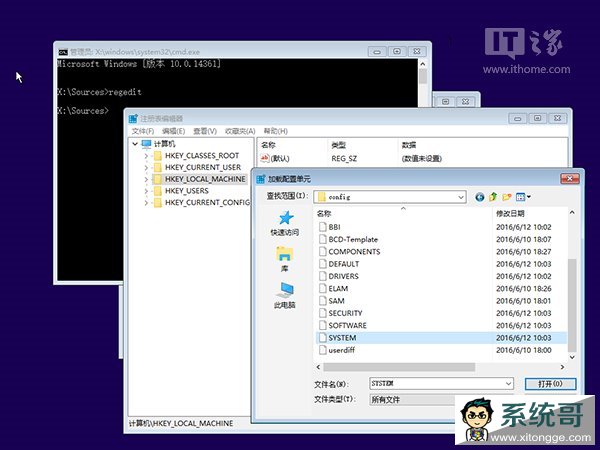Click the DRIVERS file icon
Image resolution: width=600 pixels, height=450 pixels.
(323, 276)
